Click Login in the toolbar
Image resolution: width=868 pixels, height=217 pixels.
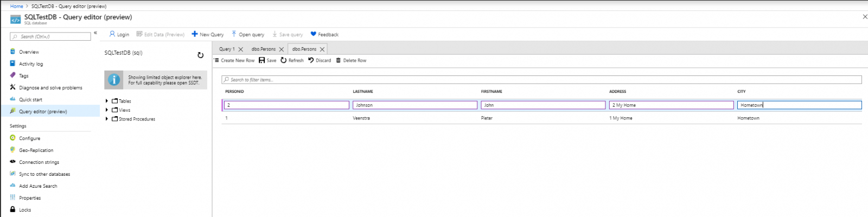[119, 34]
